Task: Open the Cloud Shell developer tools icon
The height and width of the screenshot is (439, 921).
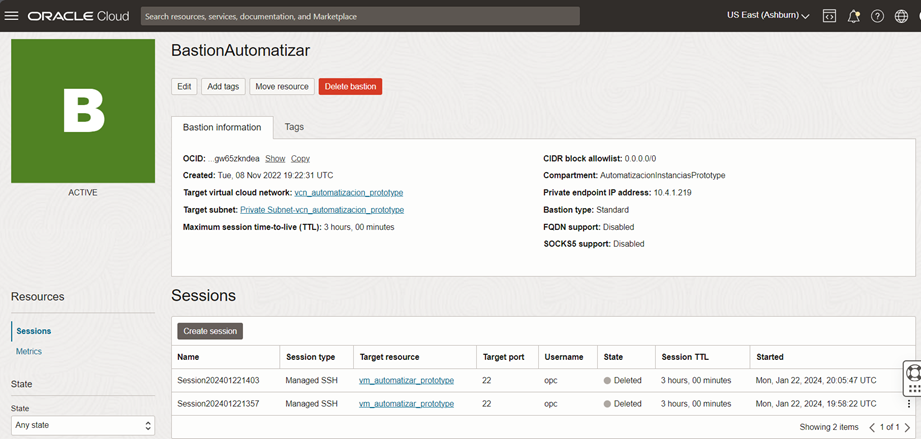Action: pos(829,16)
